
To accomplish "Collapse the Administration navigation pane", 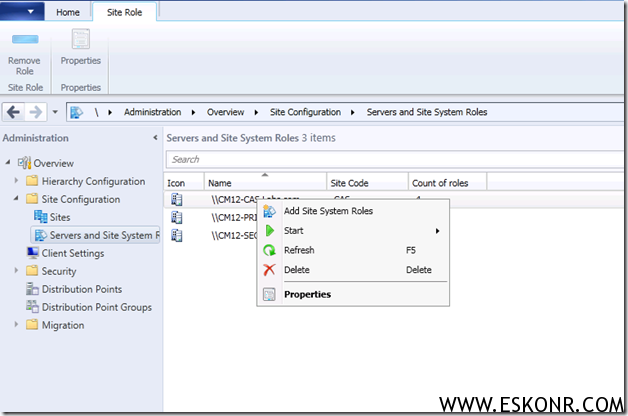I will click(155, 138).
